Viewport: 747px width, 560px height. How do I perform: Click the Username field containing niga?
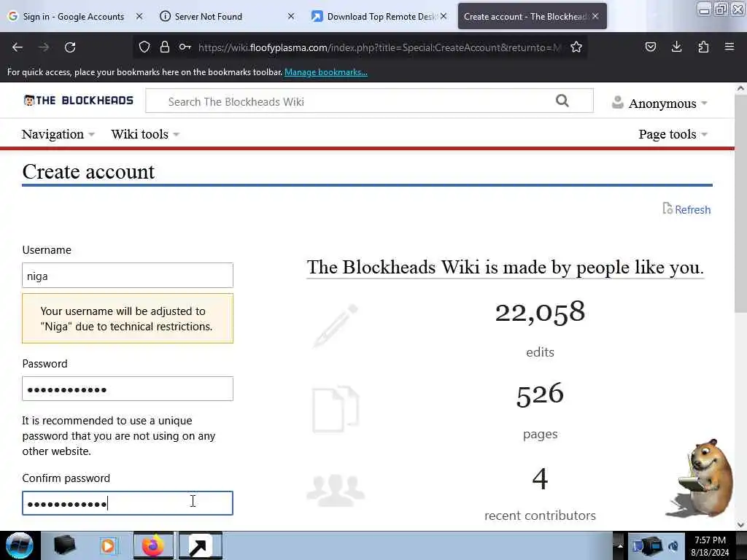click(128, 275)
